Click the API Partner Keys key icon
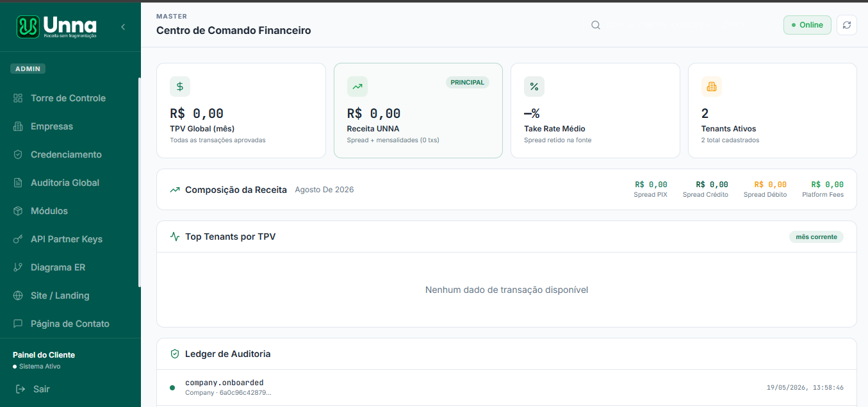The height and width of the screenshot is (407, 868). click(18, 239)
